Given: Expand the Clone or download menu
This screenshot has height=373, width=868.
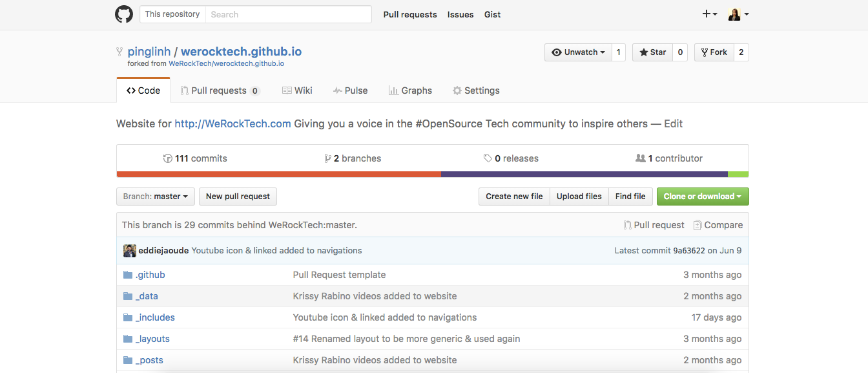Looking at the screenshot, I should 703,197.
